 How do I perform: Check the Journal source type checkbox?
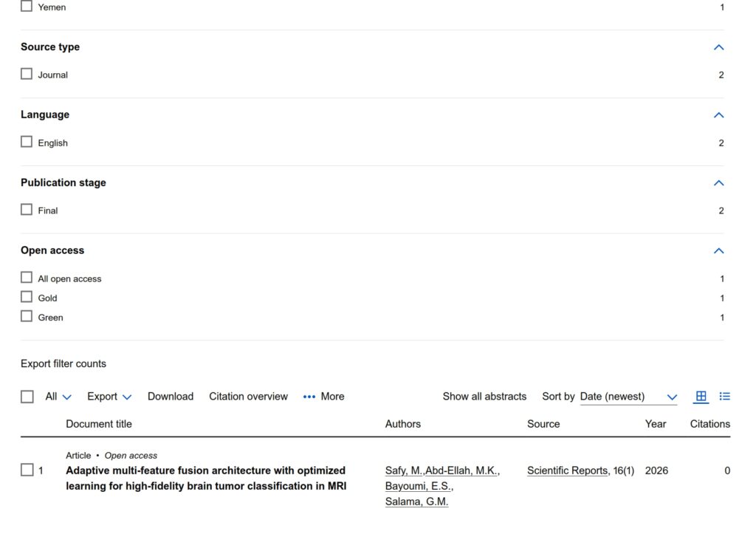(27, 74)
